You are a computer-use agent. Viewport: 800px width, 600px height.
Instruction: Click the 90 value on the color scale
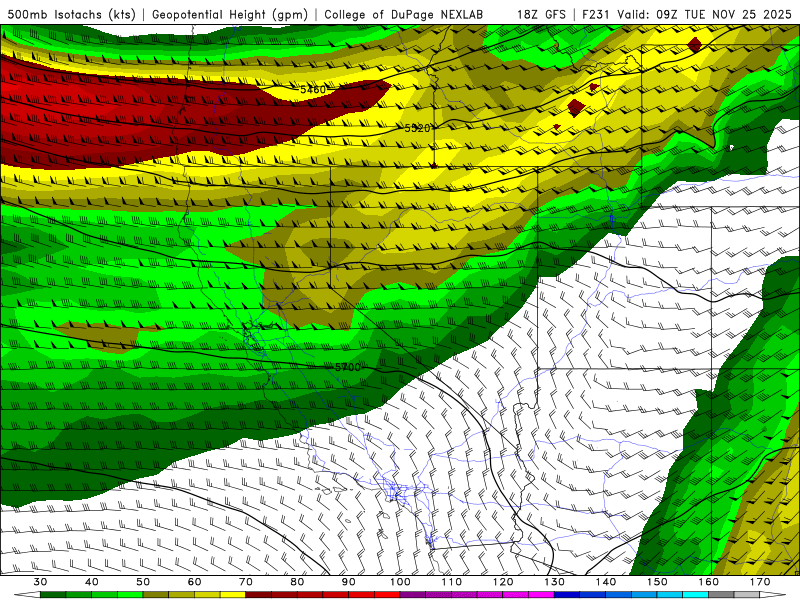[x=349, y=582]
